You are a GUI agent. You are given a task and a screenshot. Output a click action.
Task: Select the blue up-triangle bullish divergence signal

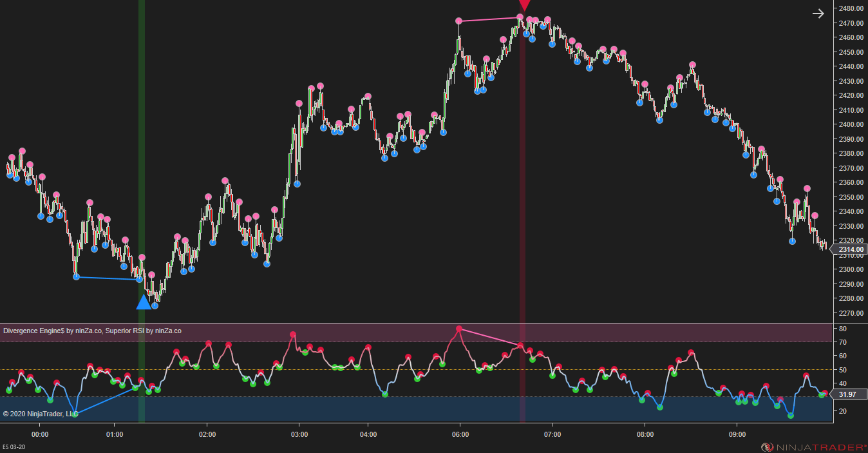tap(144, 302)
